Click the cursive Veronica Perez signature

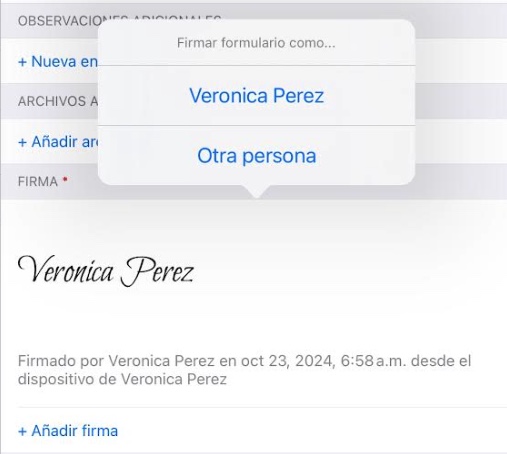click(106, 271)
